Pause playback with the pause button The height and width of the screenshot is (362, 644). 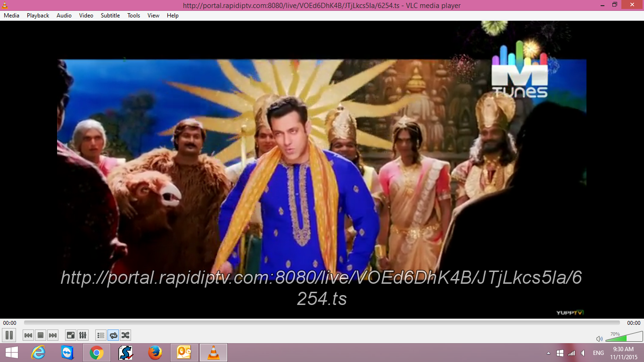[x=9, y=335]
